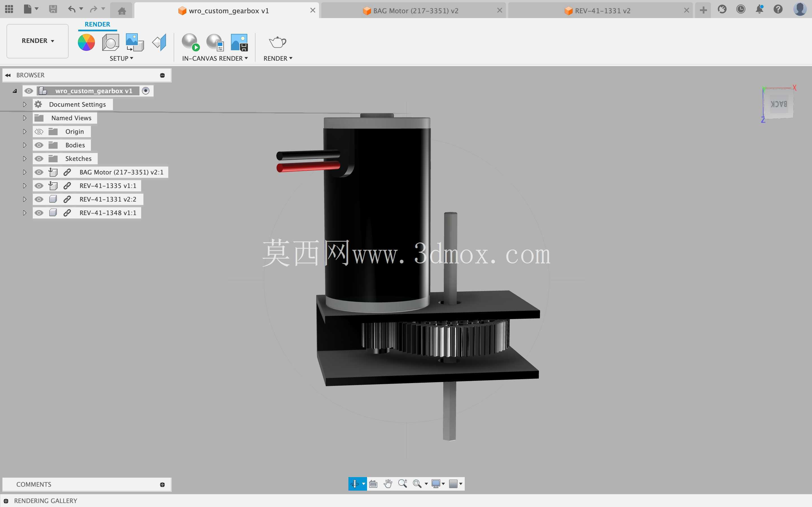Start the In-Canvas Render

pos(190,42)
